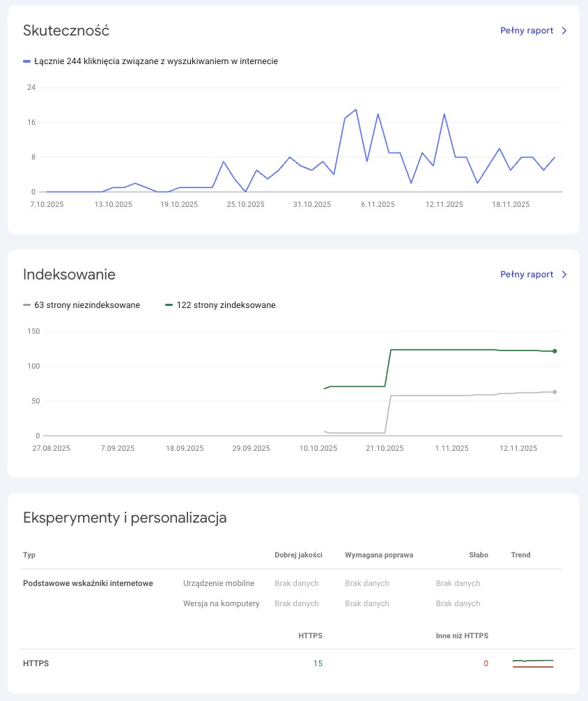This screenshot has height=701, width=588.
Task: Click the blue clicks legend marker
Action: (x=27, y=61)
